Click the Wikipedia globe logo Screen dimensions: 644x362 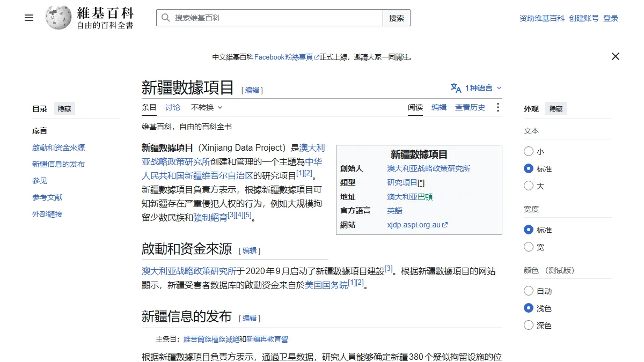pos(58,18)
